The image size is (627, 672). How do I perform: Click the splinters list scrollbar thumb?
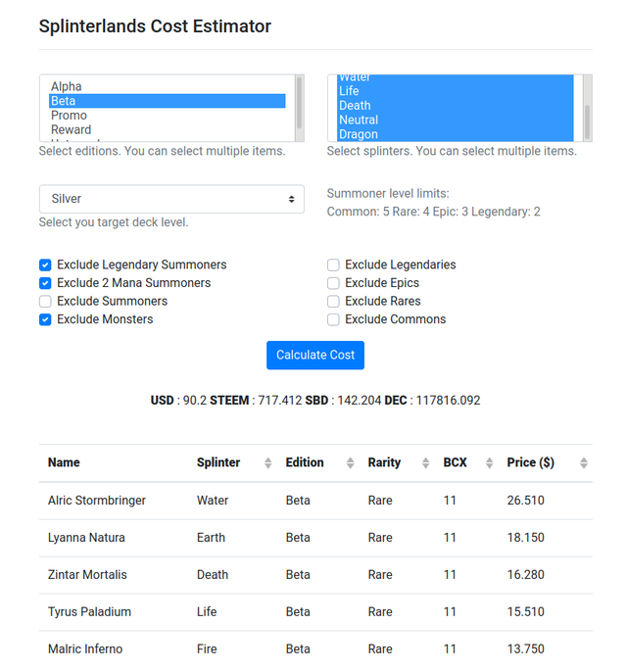[x=588, y=121]
